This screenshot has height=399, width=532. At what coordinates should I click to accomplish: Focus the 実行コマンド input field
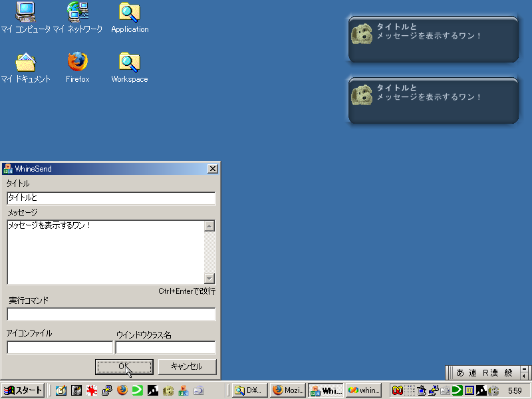(111, 314)
